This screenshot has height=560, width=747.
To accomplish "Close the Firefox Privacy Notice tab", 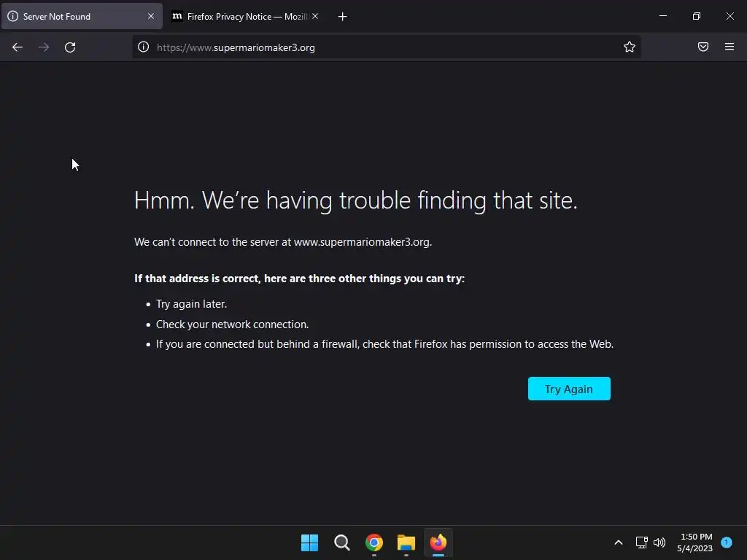I will pos(315,16).
